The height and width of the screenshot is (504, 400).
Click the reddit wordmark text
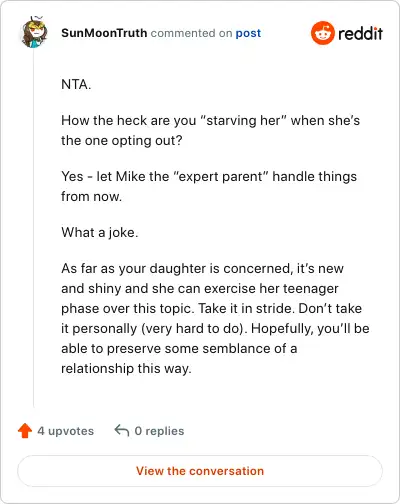pos(360,33)
